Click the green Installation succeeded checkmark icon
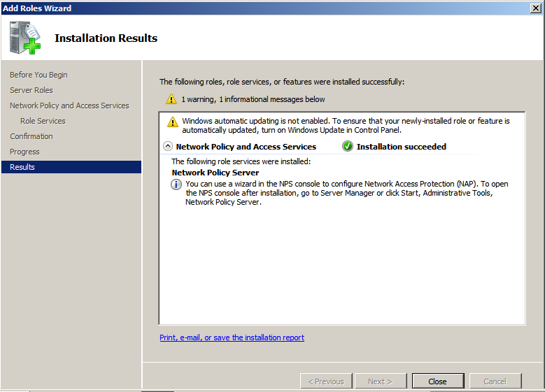545x392 pixels. tap(347, 147)
